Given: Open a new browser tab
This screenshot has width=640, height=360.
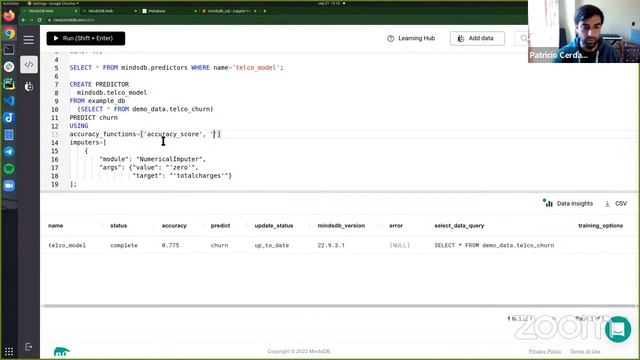Looking at the screenshot, I should pyautogui.click(x=264, y=11).
